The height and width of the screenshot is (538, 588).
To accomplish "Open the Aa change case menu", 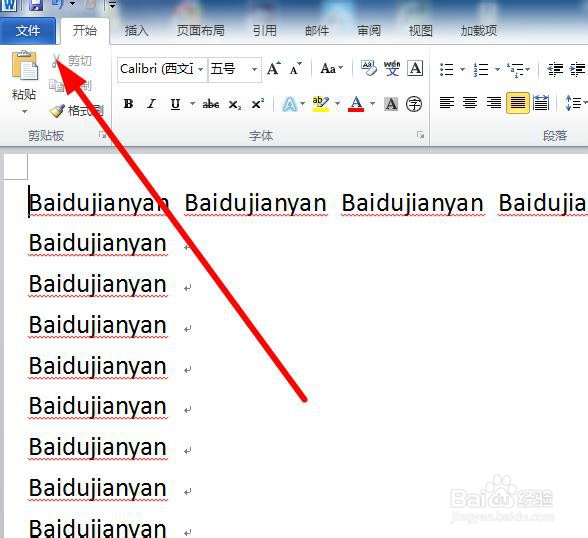I will [332, 69].
